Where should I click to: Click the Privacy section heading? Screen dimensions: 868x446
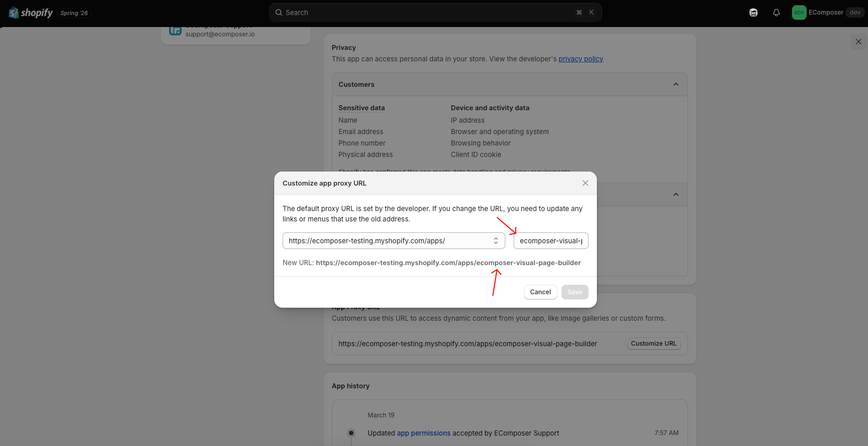(344, 48)
